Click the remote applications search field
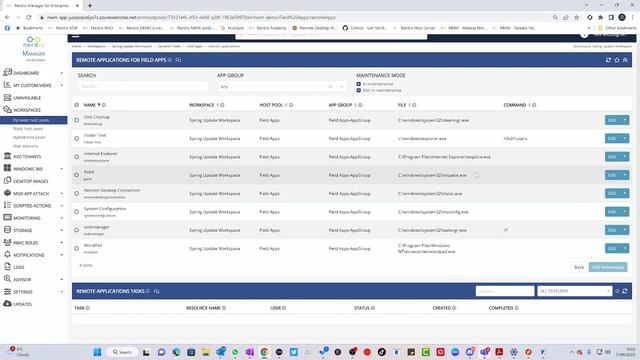This screenshot has width=640, height=360. coord(143,86)
